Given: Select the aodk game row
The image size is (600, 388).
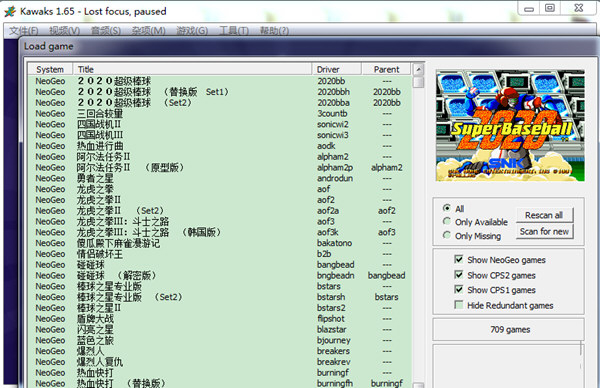Looking at the screenshot, I should [220, 146].
